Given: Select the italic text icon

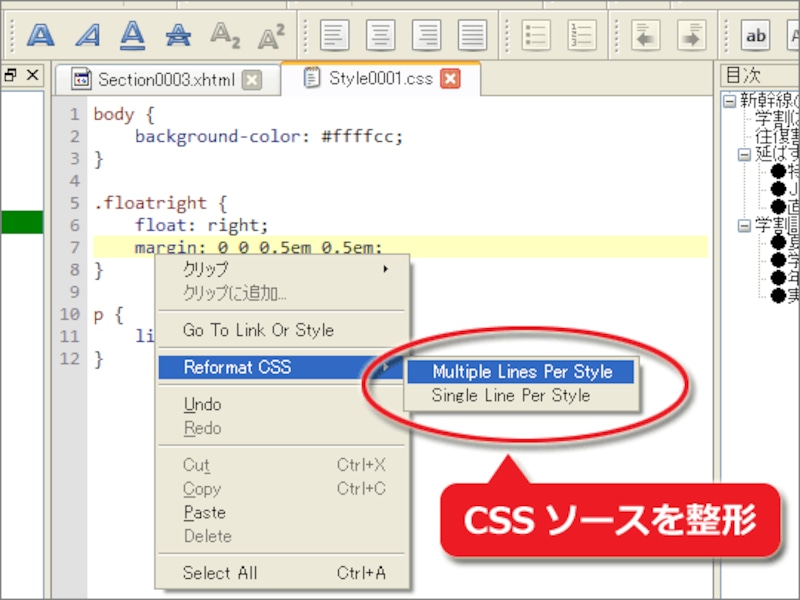Looking at the screenshot, I should pyautogui.click(x=92, y=33).
